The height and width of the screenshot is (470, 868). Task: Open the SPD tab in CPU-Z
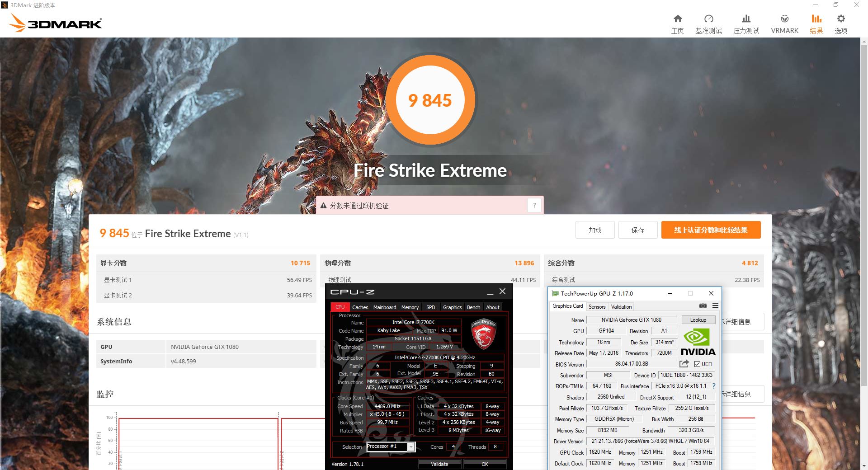point(431,307)
